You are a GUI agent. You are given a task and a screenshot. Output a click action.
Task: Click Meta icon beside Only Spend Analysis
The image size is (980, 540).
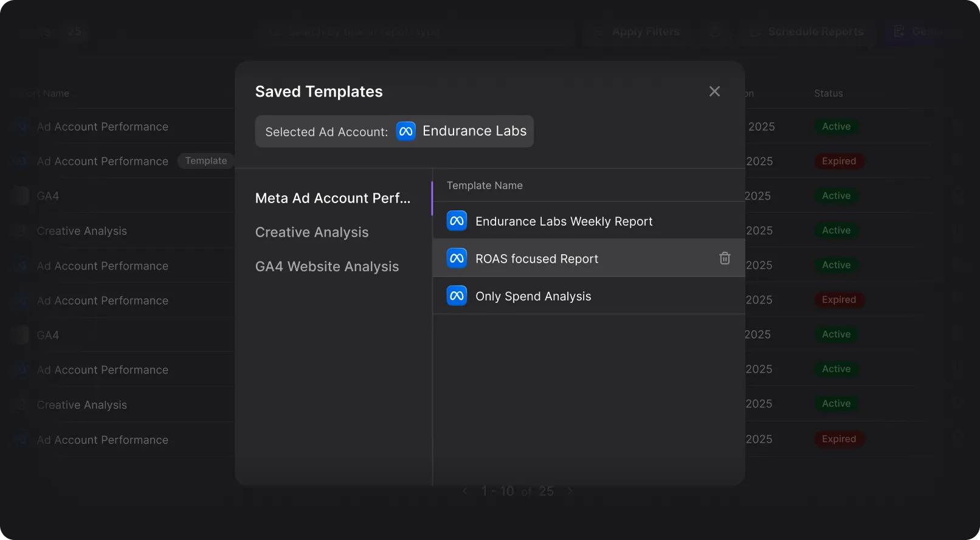tap(457, 296)
